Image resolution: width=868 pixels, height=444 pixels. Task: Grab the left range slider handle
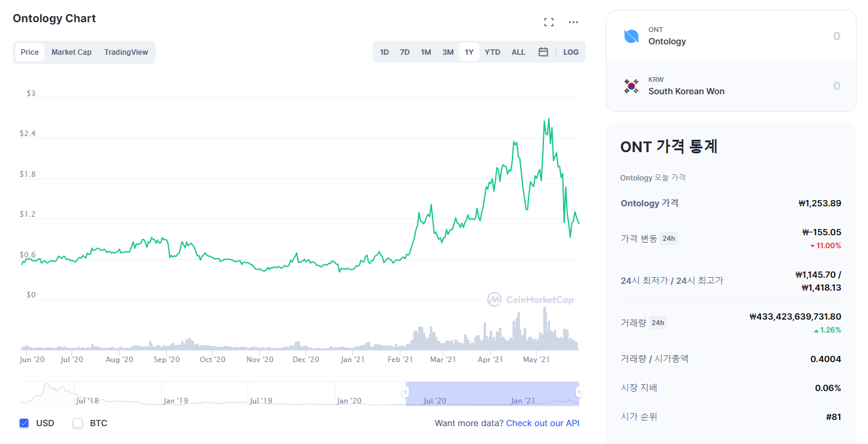[406, 392]
